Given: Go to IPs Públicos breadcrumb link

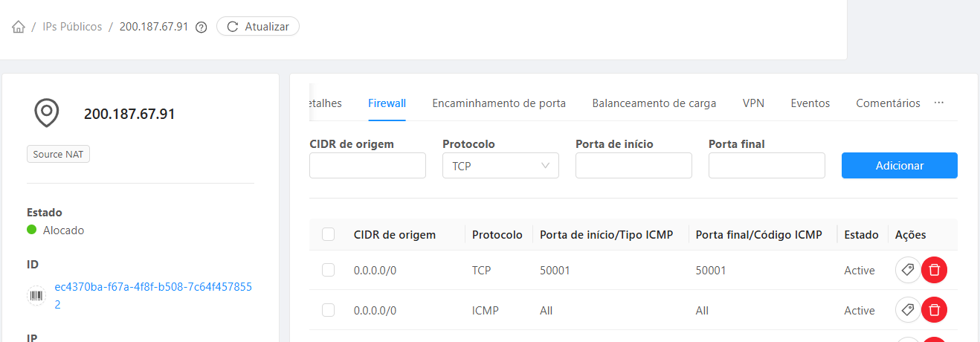Looking at the screenshot, I should pyautogui.click(x=72, y=27).
